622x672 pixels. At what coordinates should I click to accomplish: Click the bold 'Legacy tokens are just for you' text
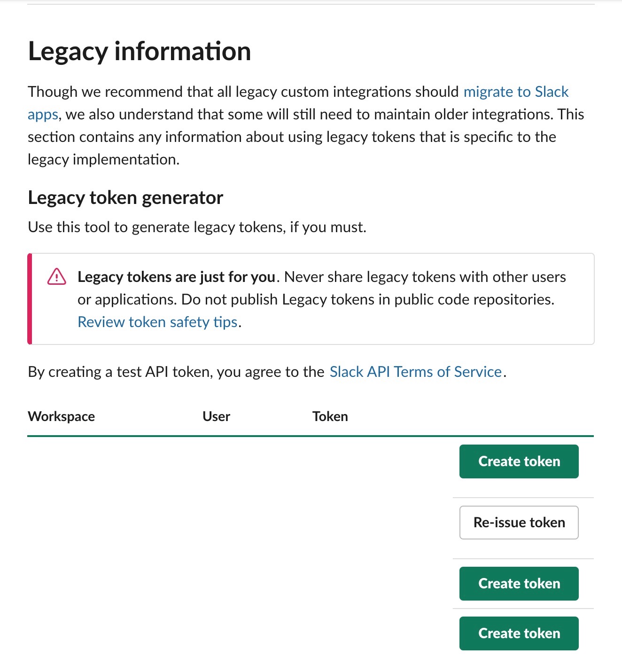coord(176,277)
